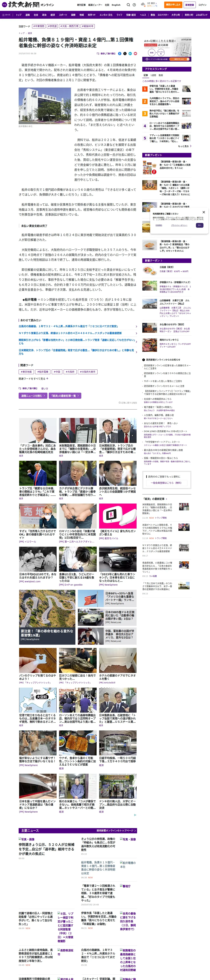Open the search magnifier icon in header
Image resolution: width=210 pixels, height=980 pixels.
[x=128, y=5]
